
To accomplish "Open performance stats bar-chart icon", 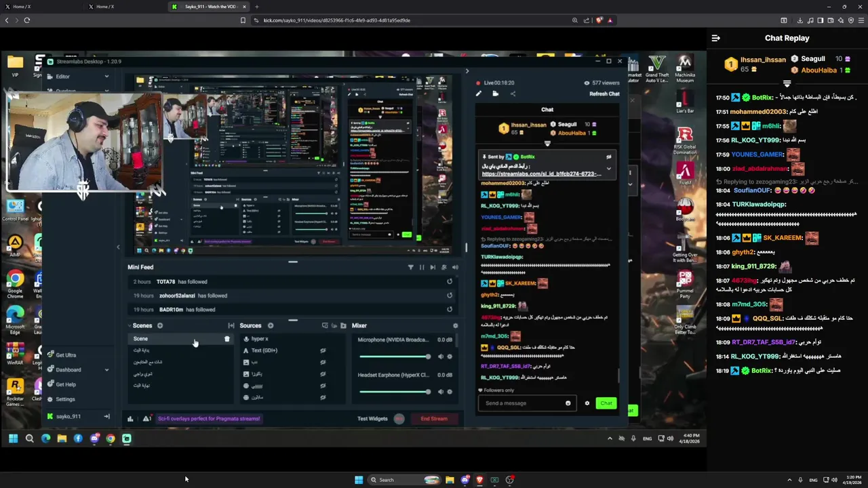I will tap(130, 418).
